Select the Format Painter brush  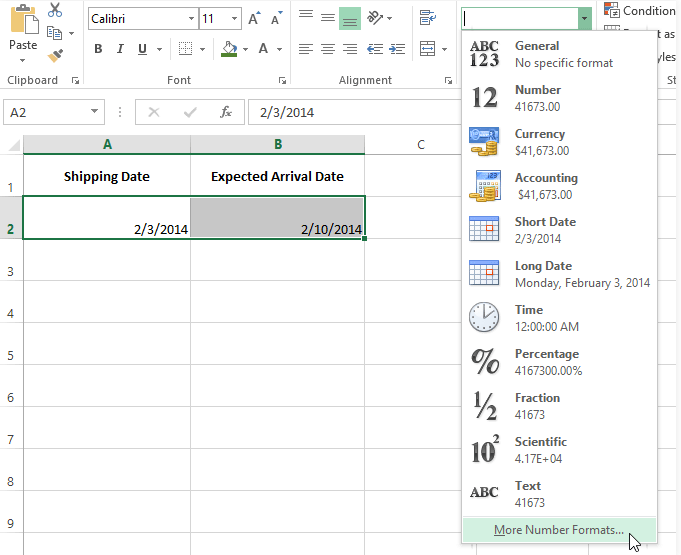click(55, 56)
